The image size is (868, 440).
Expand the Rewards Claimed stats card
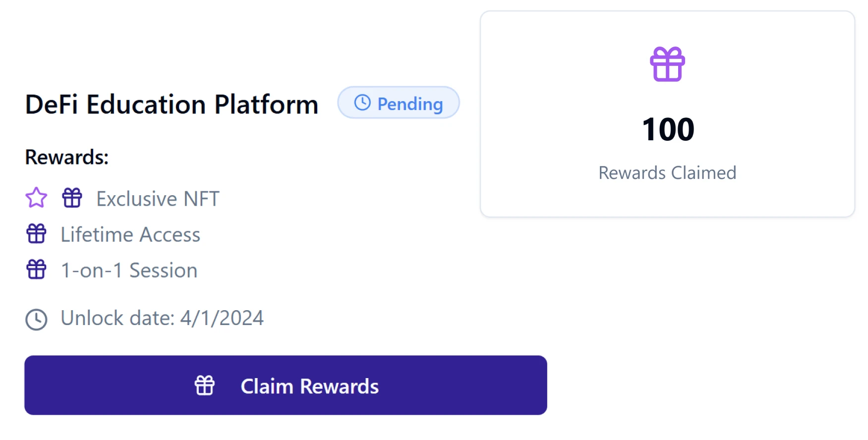[667, 114]
